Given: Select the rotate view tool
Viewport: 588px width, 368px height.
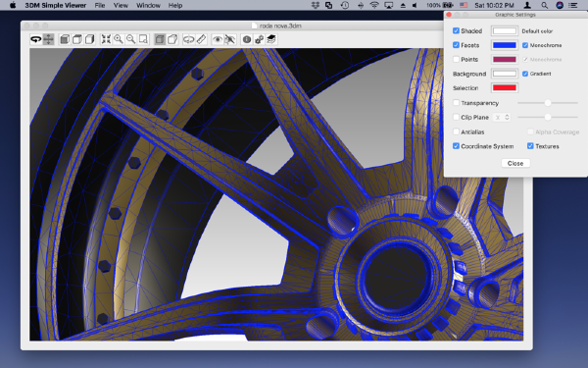Looking at the screenshot, I should tap(36, 39).
